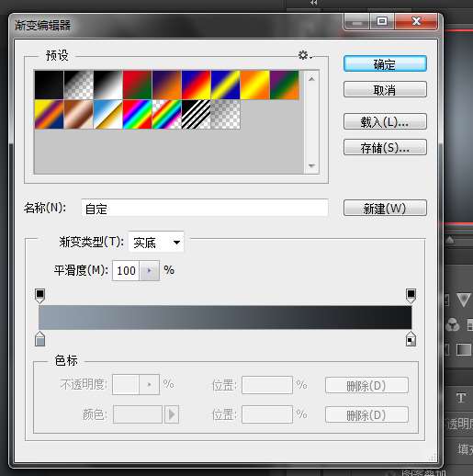473x476 pixels.
Task: Open the smoothness slider arrow
Action: coord(150,270)
